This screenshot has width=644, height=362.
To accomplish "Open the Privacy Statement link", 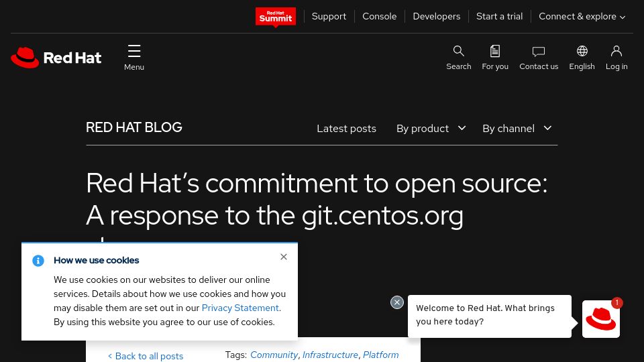I will tap(240, 308).
